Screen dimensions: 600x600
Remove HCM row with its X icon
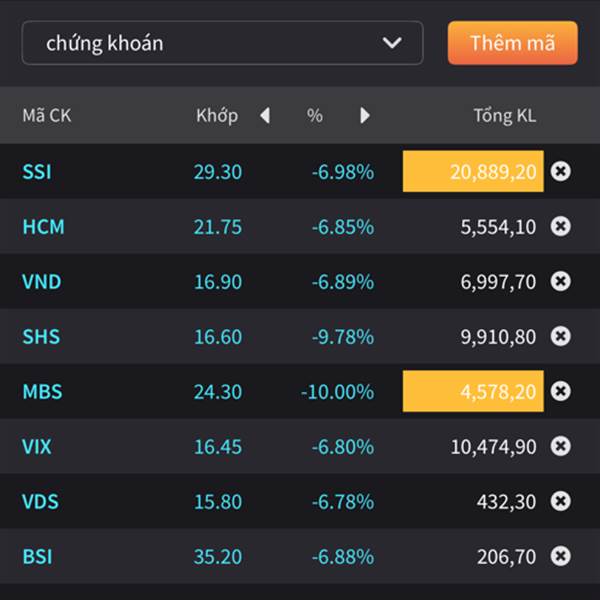pos(561,227)
